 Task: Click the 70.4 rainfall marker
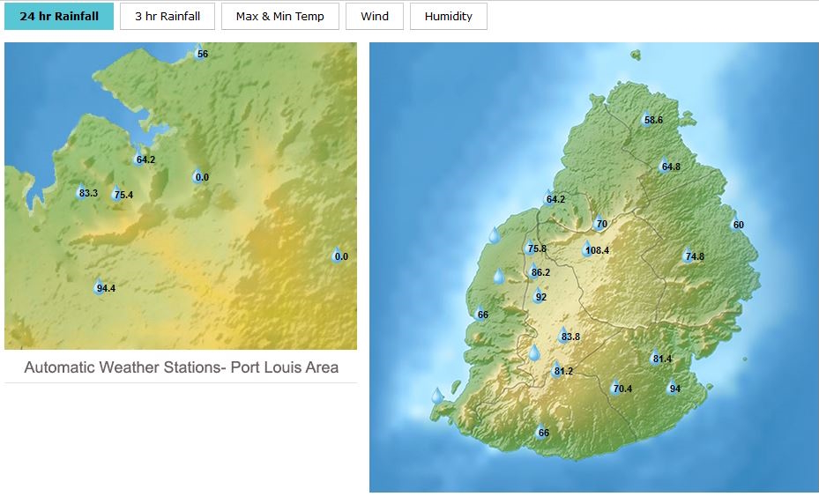pos(616,387)
